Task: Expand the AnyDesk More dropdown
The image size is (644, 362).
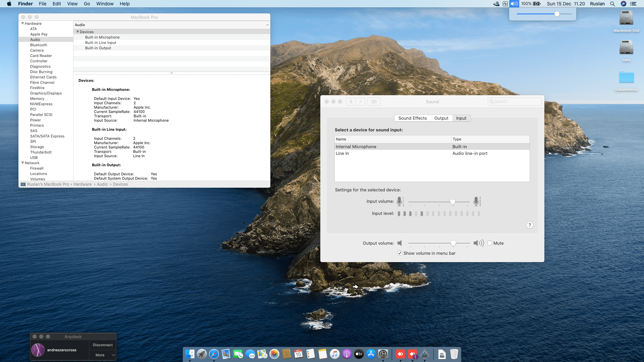Action: [x=103, y=355]
